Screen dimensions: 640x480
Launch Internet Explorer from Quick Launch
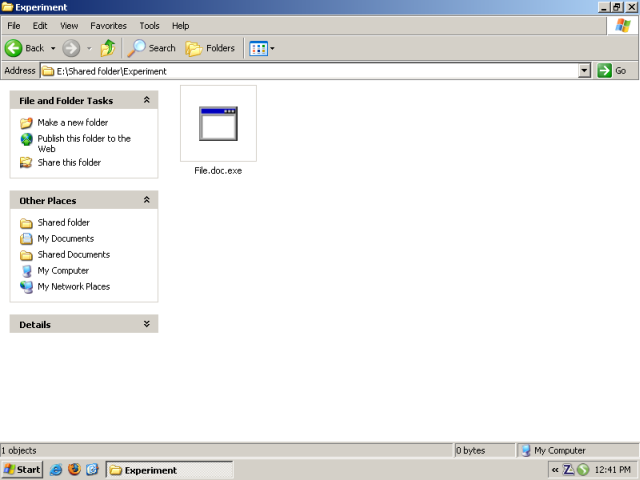click(x=56, y=470)
